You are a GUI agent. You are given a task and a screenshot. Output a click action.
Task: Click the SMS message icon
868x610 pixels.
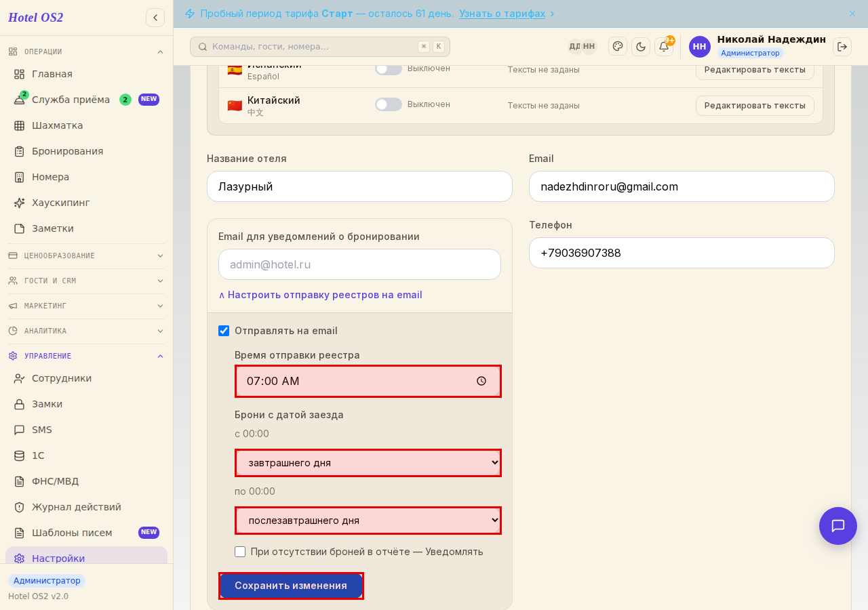(x=19, y=430)
